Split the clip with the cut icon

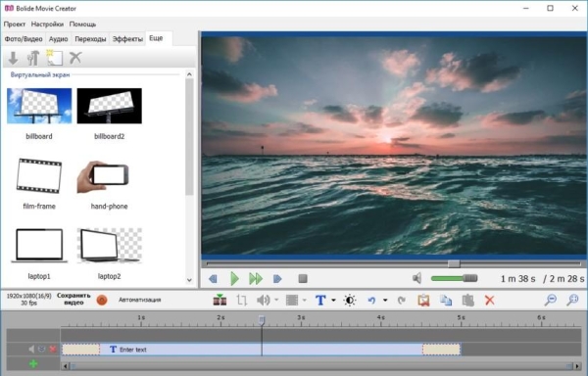click(x=220, y=300)
